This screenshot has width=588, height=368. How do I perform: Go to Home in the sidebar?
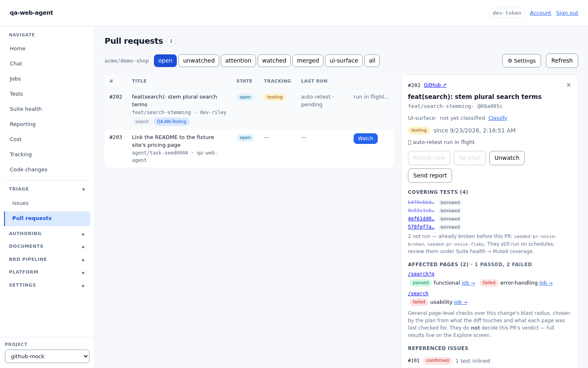tap(47, 49)
